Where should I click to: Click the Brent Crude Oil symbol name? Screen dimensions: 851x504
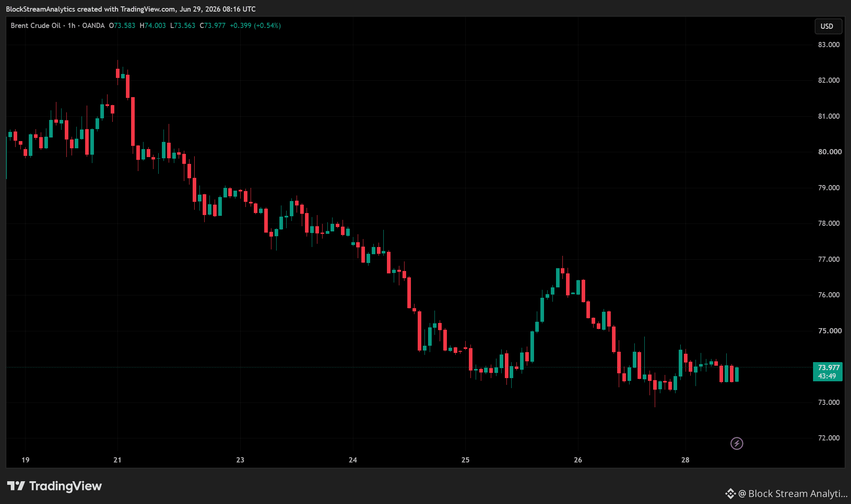point(36,26)
